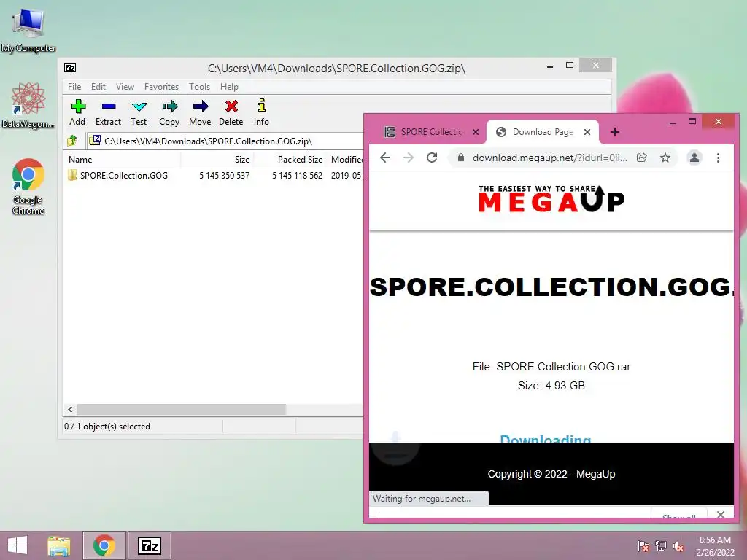Click the share page icon in Chrome
747x560 pixels.
click(x=642, y=157)
